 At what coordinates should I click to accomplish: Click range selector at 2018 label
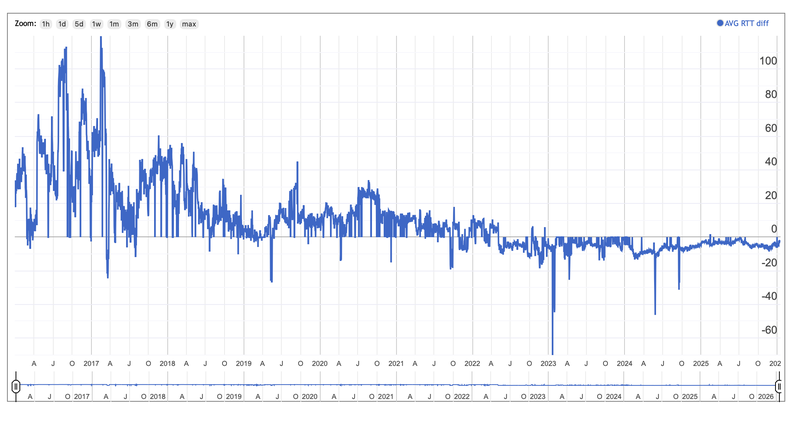(156, 397)
